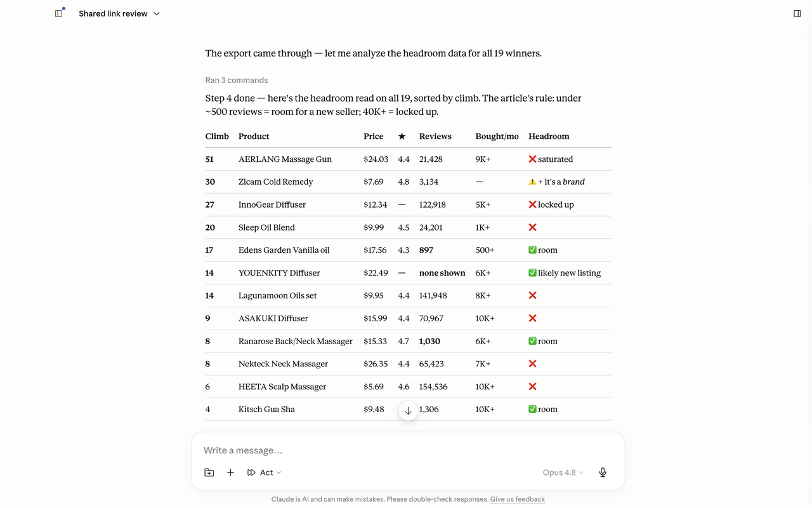Click the scroll-to-bottom arrow button
Screen dimensions: 812x508
pos(408,411)
